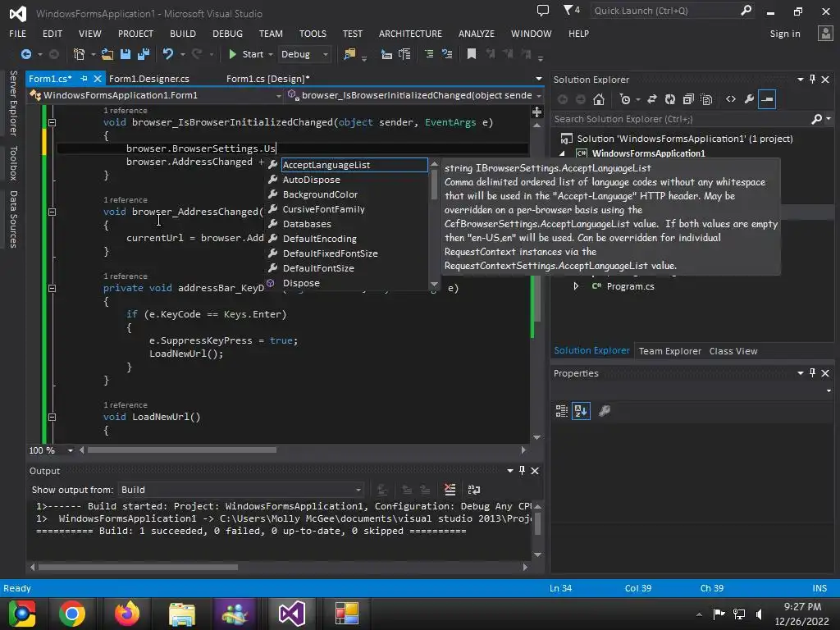Toggle Alphabetical sort in Properties panel
Image resolution: width=840 pixels, height=630 pixels.
point(581,411)
